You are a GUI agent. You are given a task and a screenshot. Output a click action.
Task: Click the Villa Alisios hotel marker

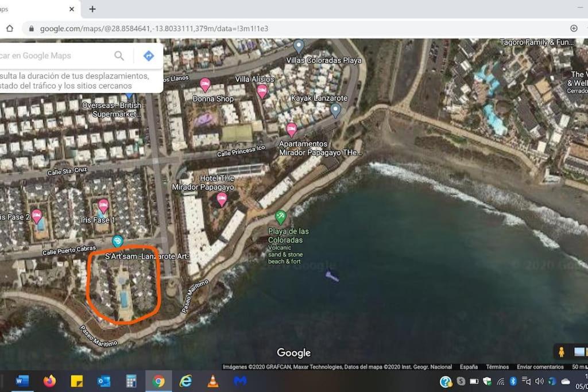pos(262,91)
